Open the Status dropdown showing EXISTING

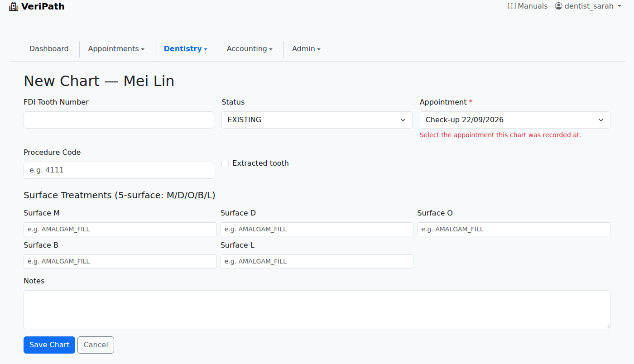pos(317,120)
